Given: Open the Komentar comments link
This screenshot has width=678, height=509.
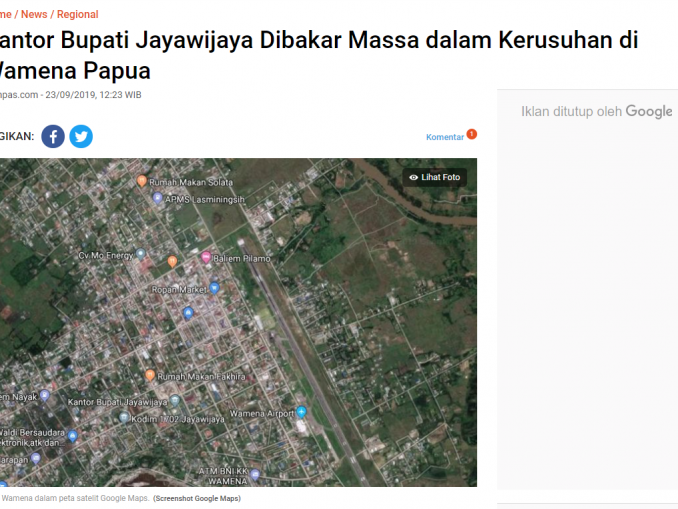Looking at the screenshot, I should pos(445,137).
